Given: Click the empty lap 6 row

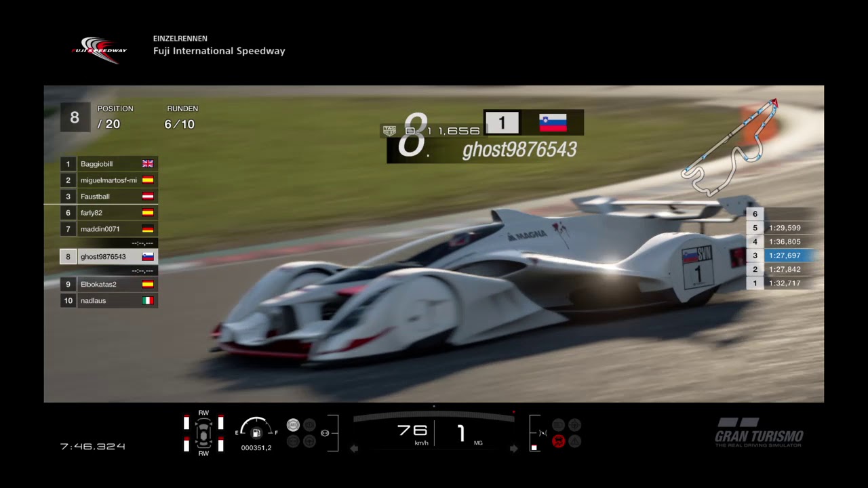Looking at the screenshot, I should pyautogui.click(x=780, y=214).
